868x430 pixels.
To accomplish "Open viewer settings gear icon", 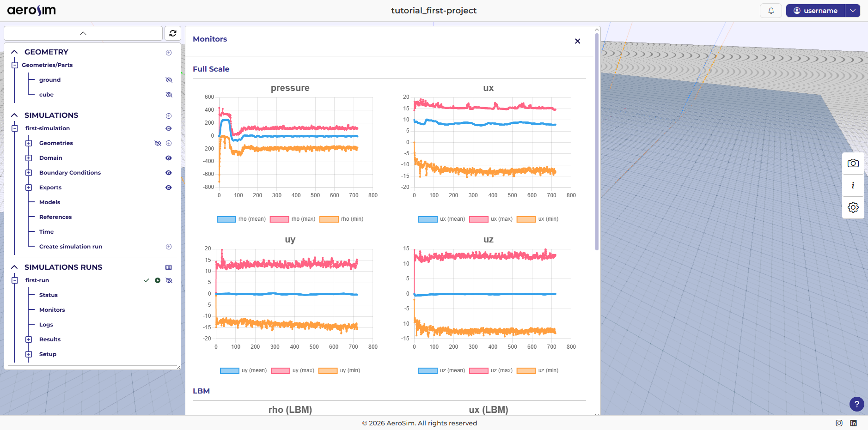I will (x=853, y=207).
